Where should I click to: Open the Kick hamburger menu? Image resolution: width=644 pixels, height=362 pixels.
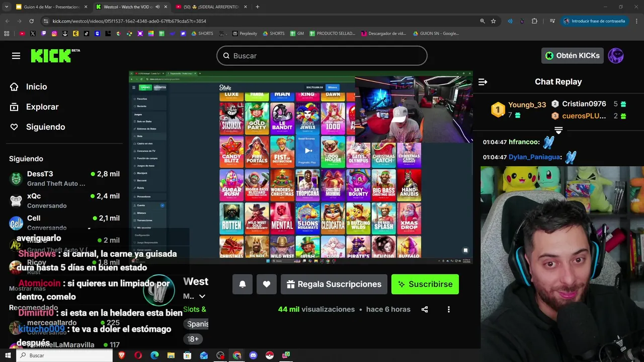point(16,56)
